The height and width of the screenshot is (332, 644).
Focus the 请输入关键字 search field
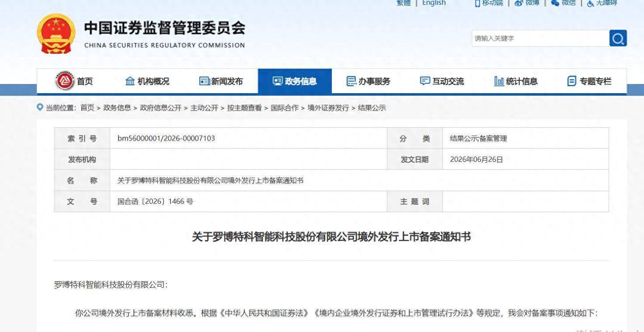[x=540, y=38]
